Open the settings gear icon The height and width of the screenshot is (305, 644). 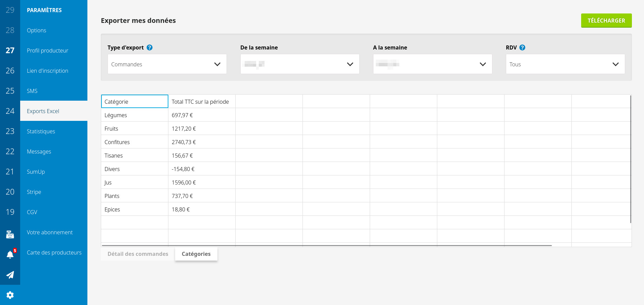coord(10,295)
